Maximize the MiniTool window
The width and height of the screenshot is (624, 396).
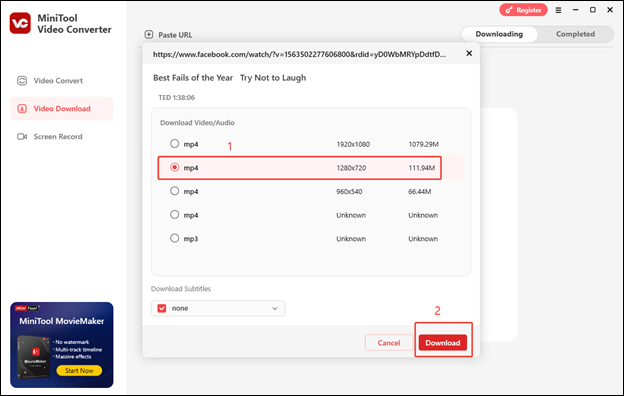tap(593, 10)
